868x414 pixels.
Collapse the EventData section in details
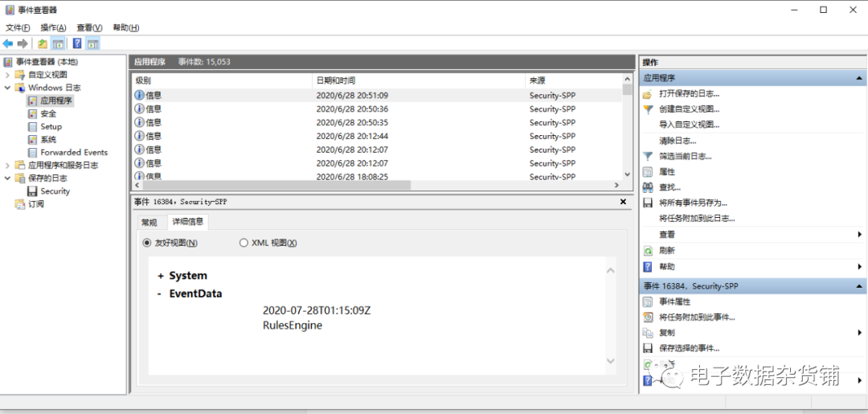pyautogui.click(x=160, y=294)
